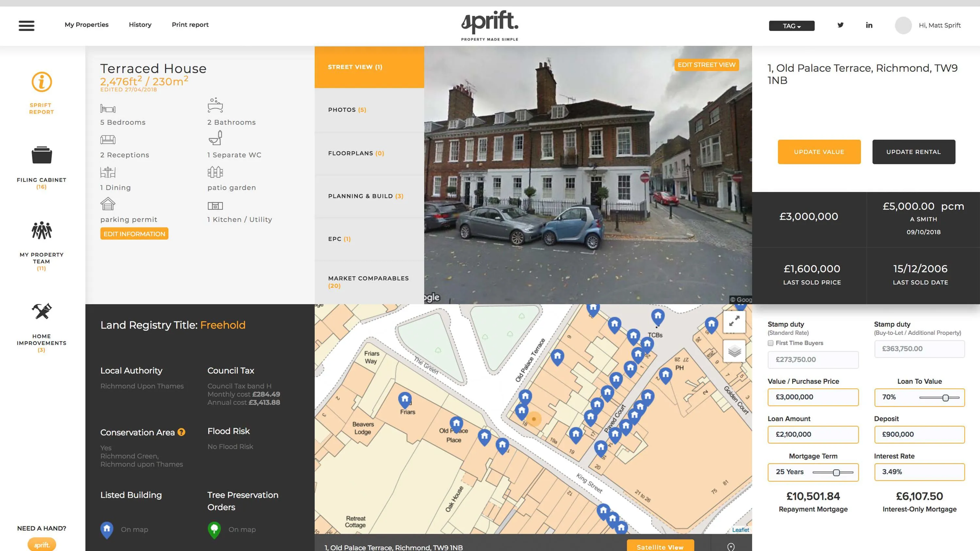Click the standard rate stamp duty field
Screen dimensions: 980x551
point(813,360)
